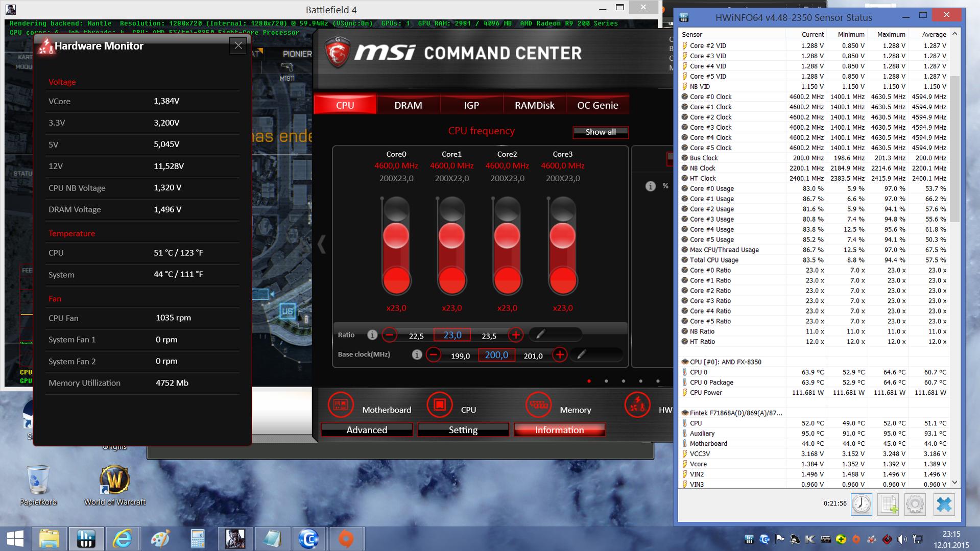The image size is (980, 551).
Task: Open Origin from taskbar
Action: point(346,539)
